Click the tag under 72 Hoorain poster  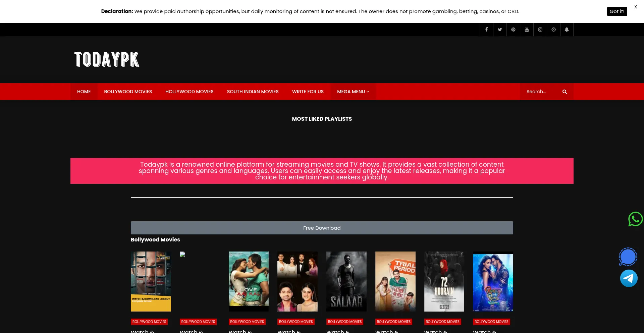pos(443,322)
